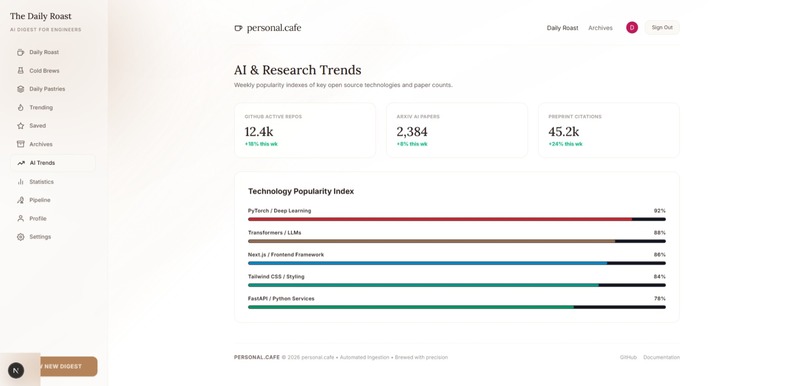Open the Profile sidebar item
The height and width of the screenshot is (386, 806).
pyautogui.click(x=52, y=218)
